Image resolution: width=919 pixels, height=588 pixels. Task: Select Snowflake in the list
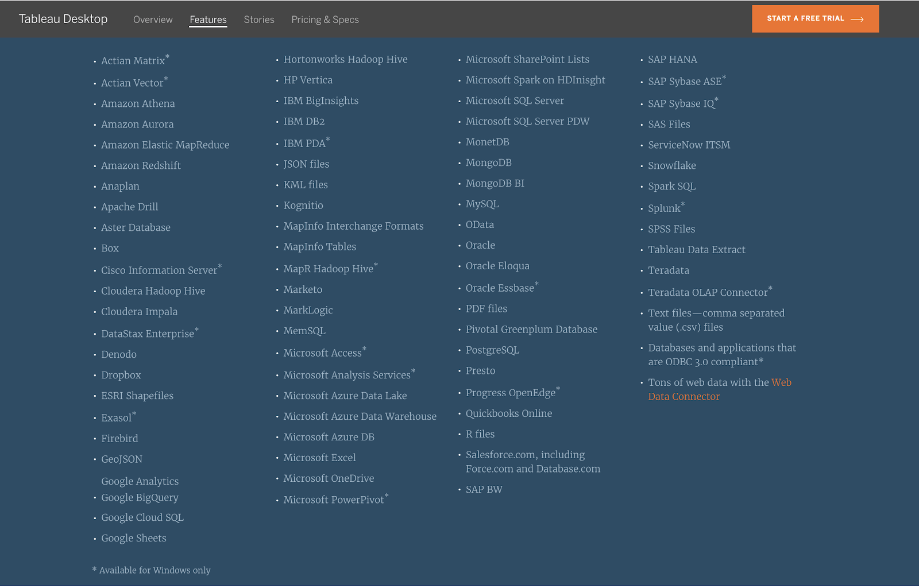(x=671, y=165)
